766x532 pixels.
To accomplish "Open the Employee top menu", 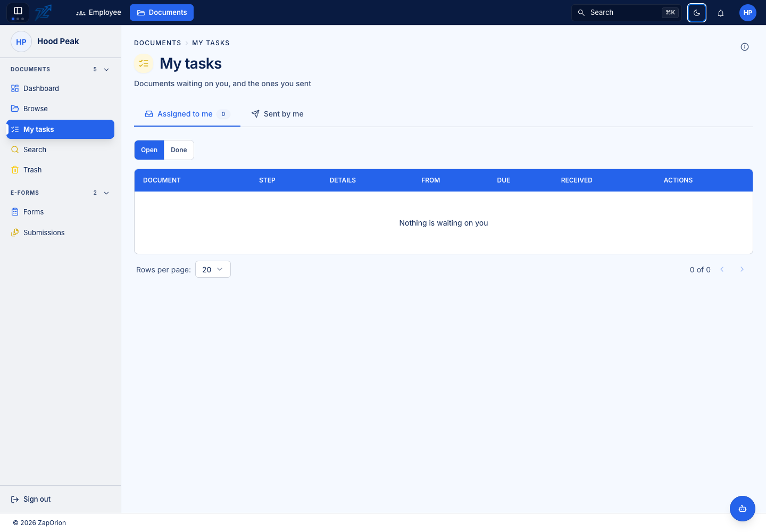I will pos(99,12).
